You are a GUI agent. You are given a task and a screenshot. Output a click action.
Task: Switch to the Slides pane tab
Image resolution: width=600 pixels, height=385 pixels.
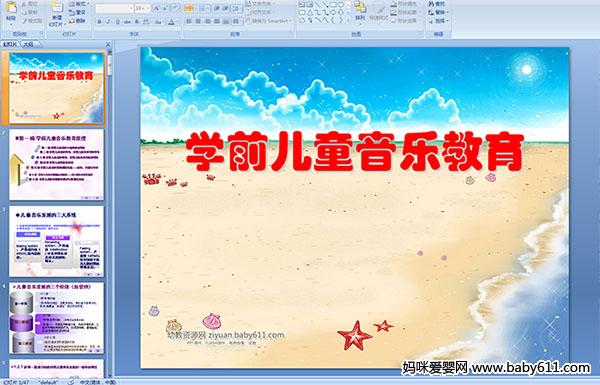[10, 44]
